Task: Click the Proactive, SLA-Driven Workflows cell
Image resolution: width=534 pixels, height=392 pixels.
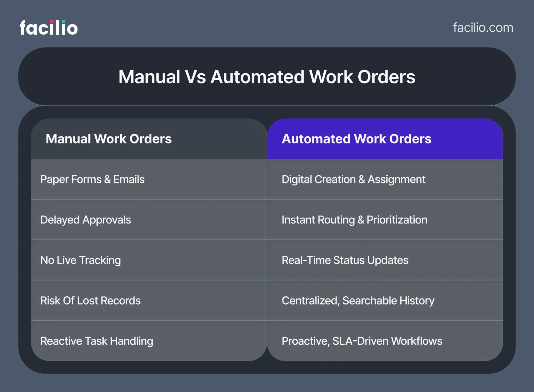Action: point(362,341)
